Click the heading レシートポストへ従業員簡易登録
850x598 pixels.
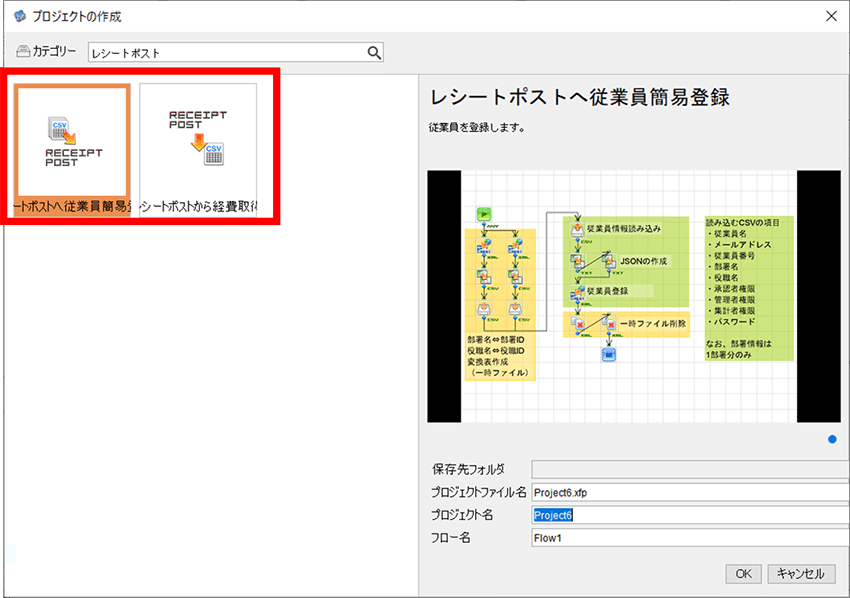click(579, 98)
